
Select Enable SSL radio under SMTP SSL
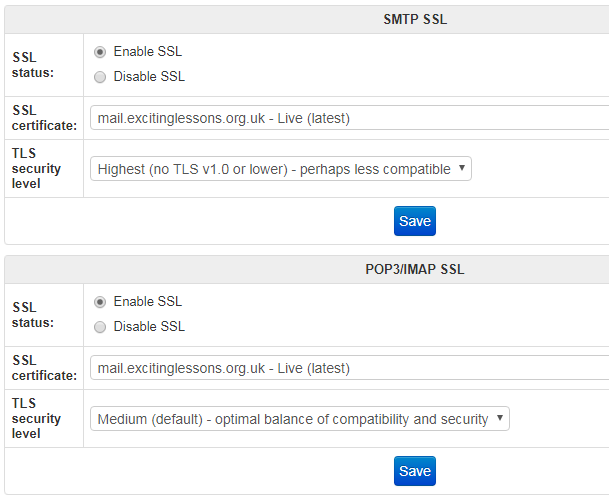[100, 52]
